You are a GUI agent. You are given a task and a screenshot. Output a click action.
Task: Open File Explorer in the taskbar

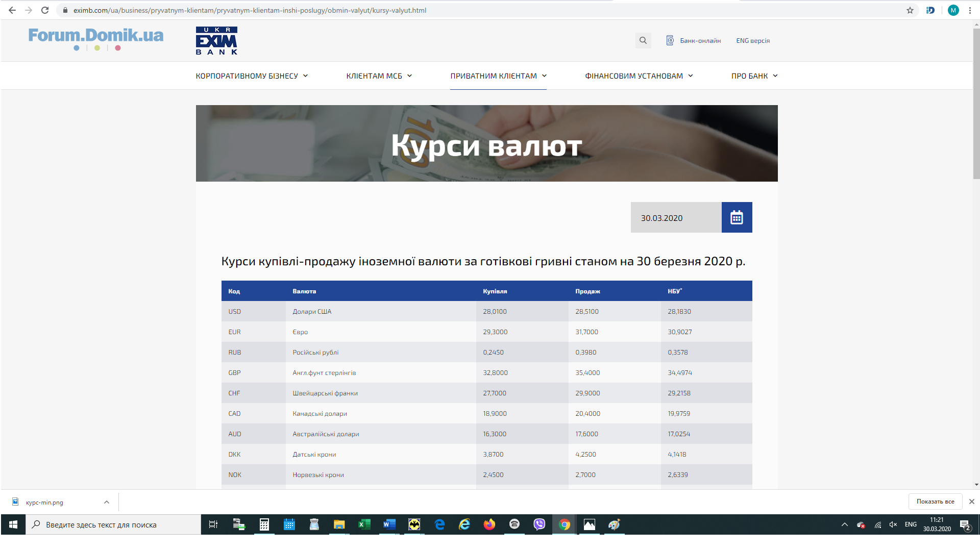[x=339, y=524]
